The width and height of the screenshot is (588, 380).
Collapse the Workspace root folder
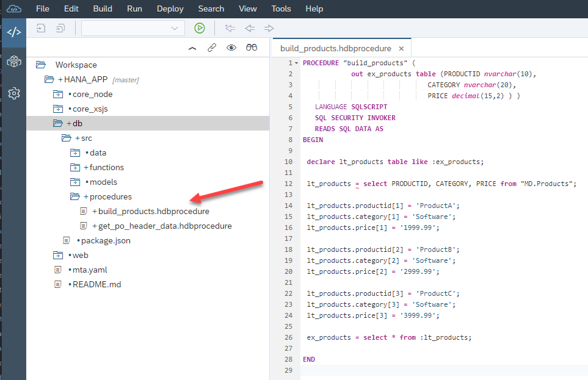pyautogui.click(x=41, y=65)
